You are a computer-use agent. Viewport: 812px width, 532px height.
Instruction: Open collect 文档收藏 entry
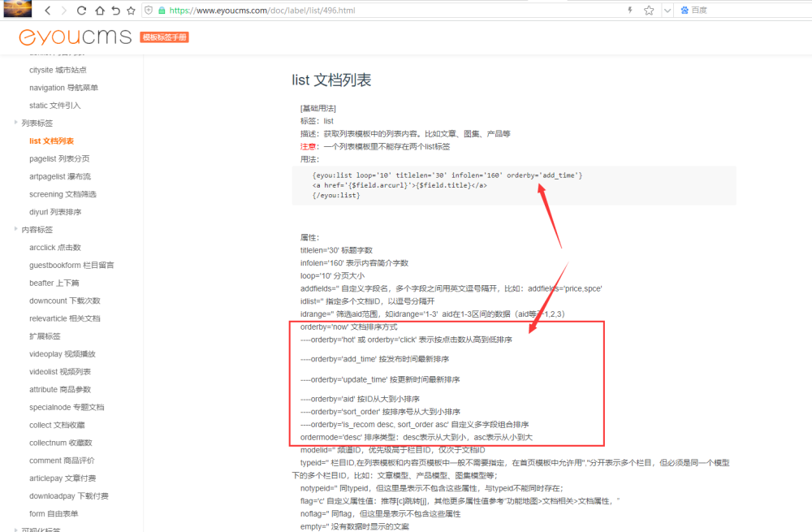click(x=57, y=425)
